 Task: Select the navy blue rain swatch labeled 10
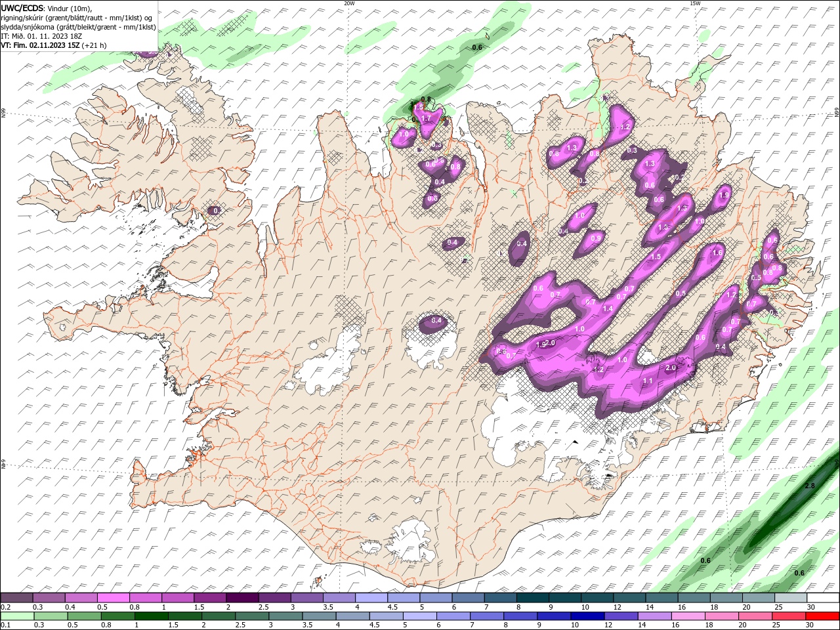click(586, 616)
